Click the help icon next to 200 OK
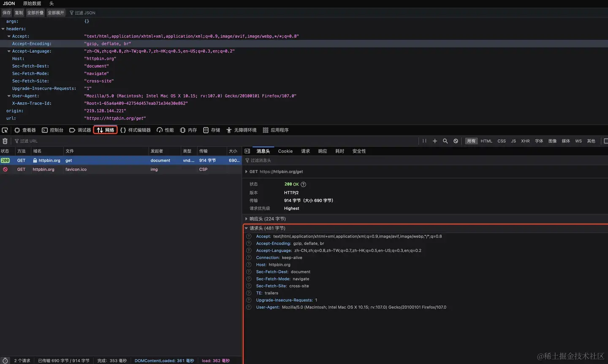Screen dimensions: 608x364 304,185
